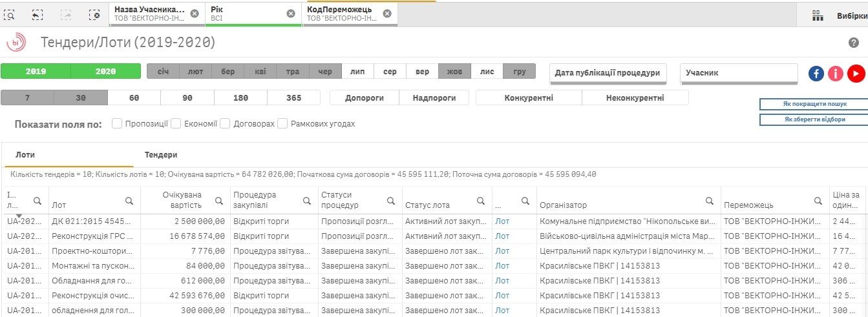The width and height of the screenshot is (868, 317).
Task: Toggle year 2019 filter
Action: point(36,72)
